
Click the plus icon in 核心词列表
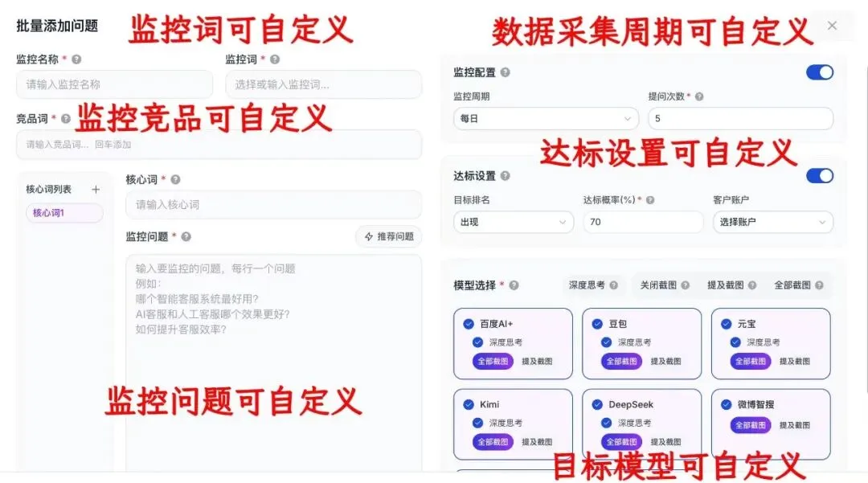click(x=96, y=190)
